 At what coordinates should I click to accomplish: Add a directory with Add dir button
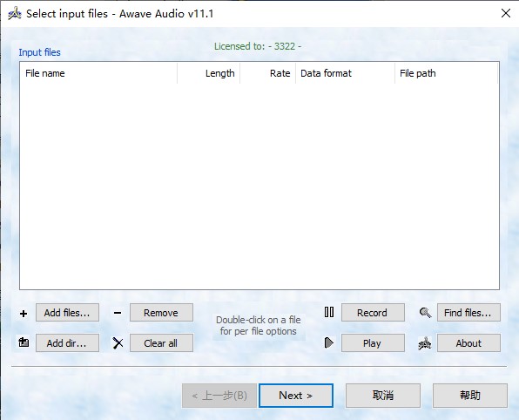(x=68, y=342)
